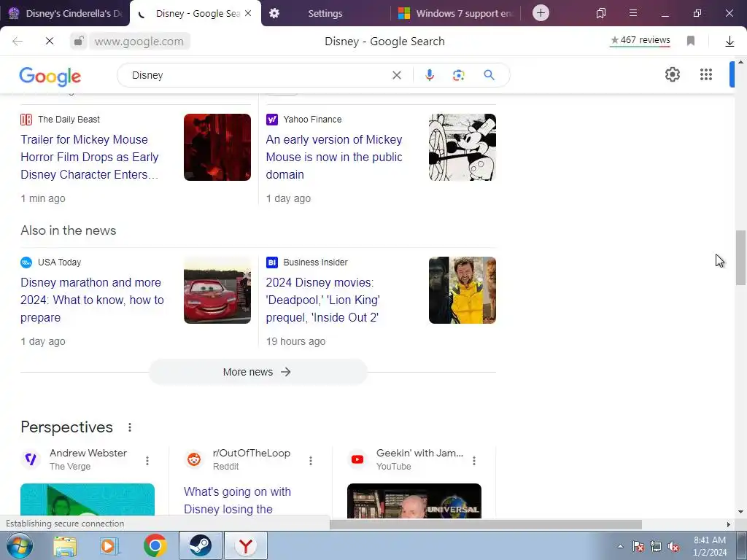747x560 pixels.
Task: Open the Google apps grid
Action: coord(706,75)
